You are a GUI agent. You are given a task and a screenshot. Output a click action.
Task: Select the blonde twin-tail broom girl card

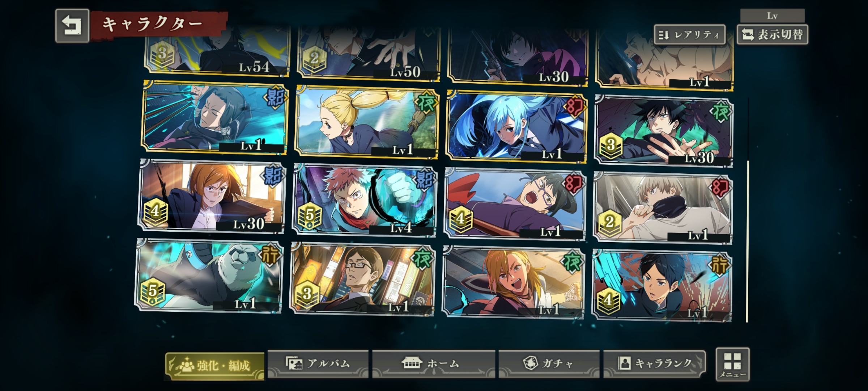[366, 122]
